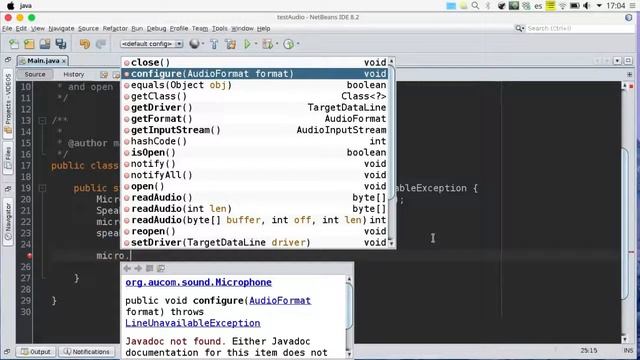Click the help globe icon in title bar
Screen dimensions: 640x360
pyautogui.click(x=629, y=17)
